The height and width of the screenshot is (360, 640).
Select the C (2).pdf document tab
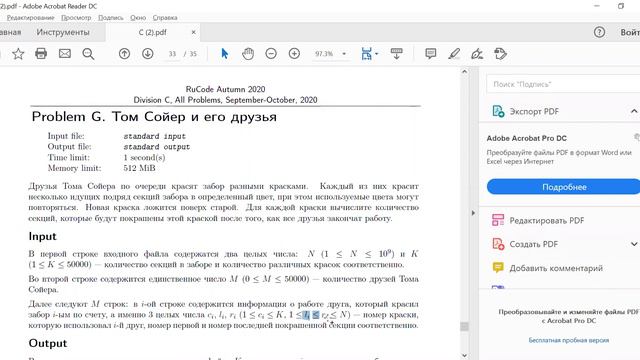coord(153,32)
